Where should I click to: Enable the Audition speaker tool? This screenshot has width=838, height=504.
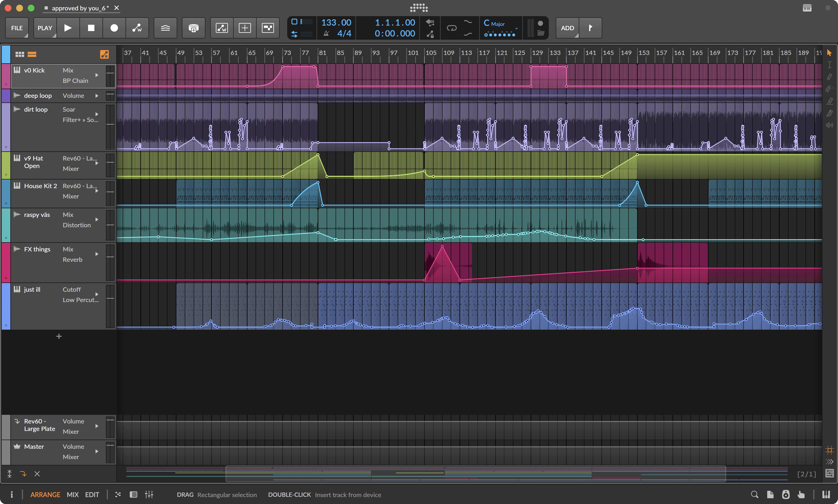tap(829, 125)
